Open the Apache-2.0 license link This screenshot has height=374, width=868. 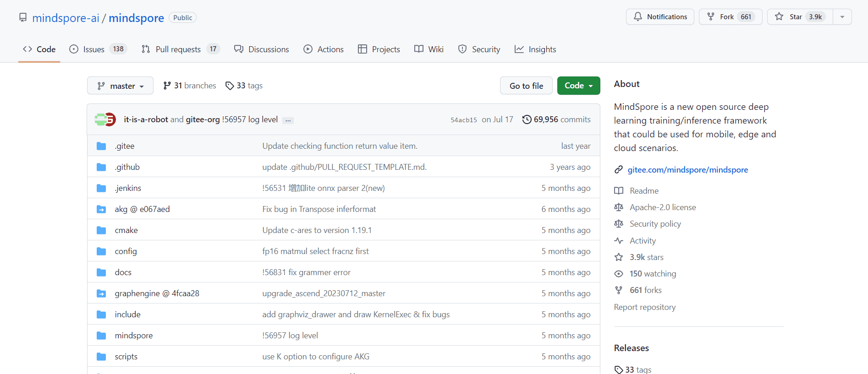663,207
